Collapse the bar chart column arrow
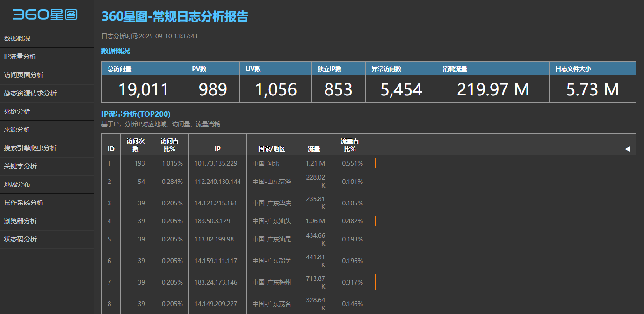 627,149
